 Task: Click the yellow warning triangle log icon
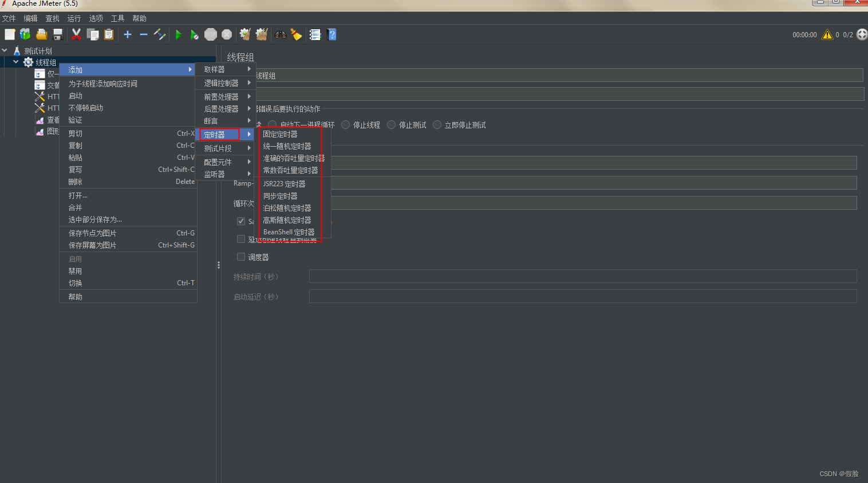pos(827,34)
